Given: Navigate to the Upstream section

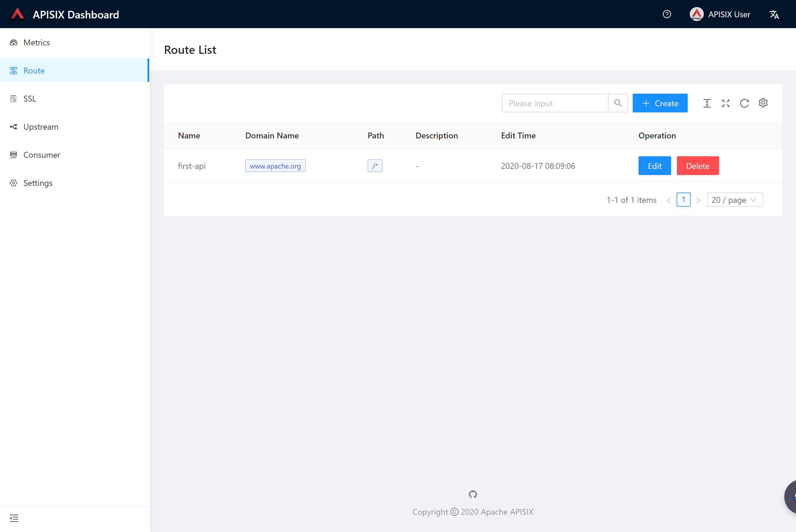Looking at the screenshot, I should [x=41, y=127].
